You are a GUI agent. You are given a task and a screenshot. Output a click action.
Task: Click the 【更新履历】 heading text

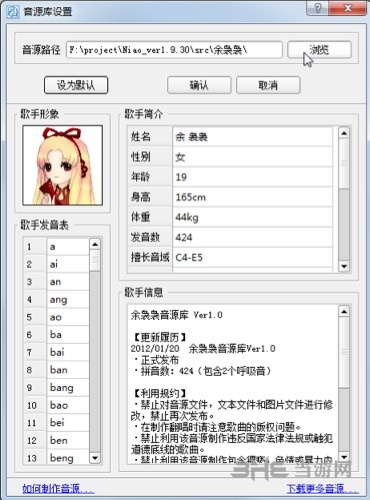pos(160,337)
